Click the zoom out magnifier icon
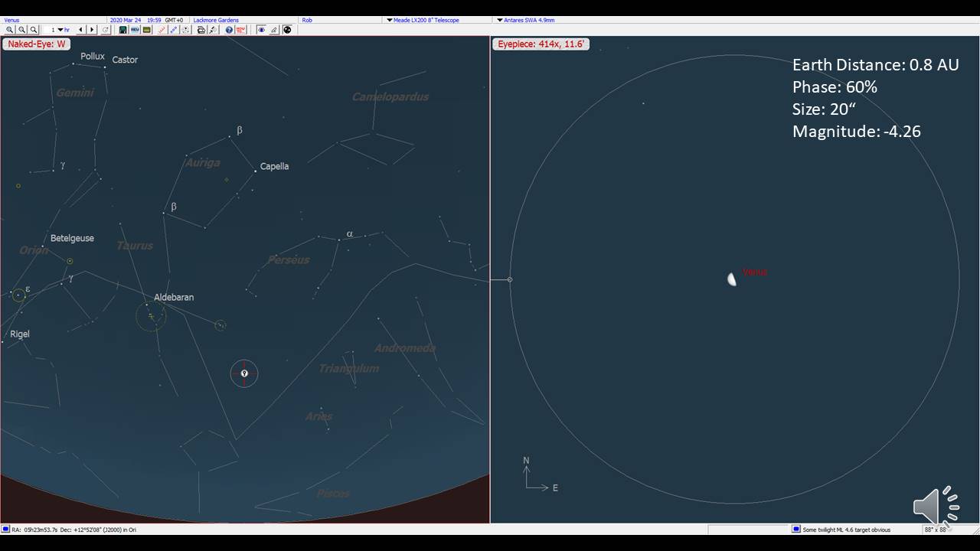This screenshot has width=980, height=551. [21, 30]
